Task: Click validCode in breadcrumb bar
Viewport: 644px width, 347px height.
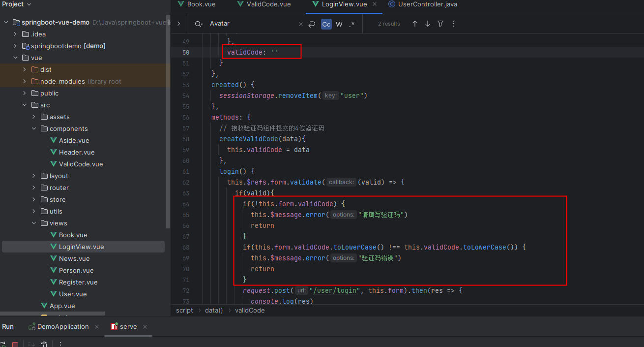Action: [250, 310]
